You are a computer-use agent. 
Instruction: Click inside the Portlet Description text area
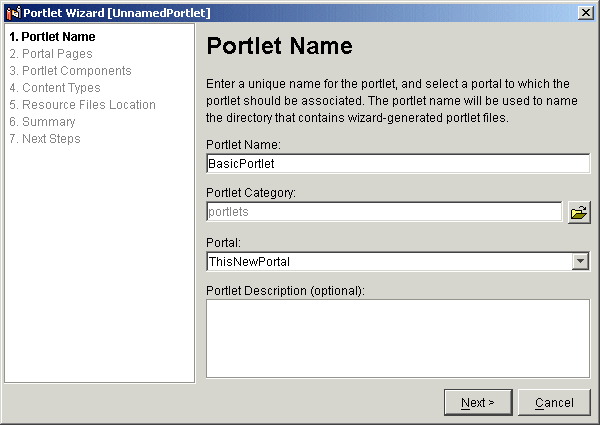pos(398,339)
